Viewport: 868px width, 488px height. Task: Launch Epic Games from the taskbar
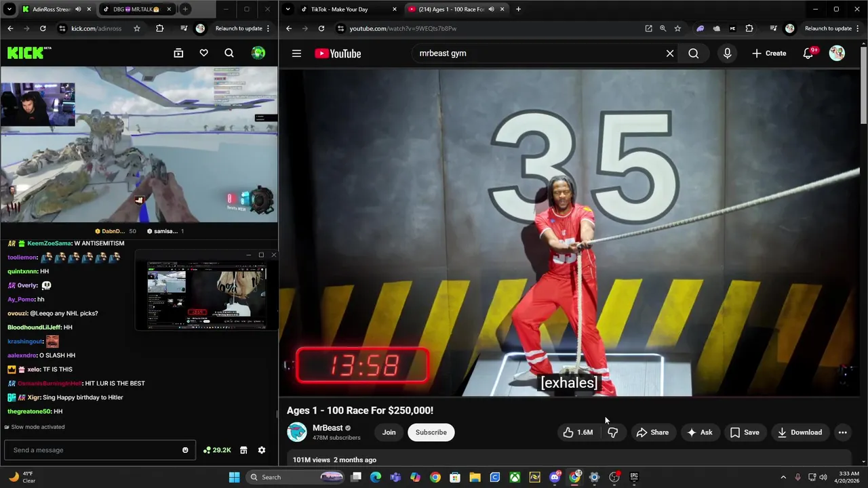(x=634, y=477)
